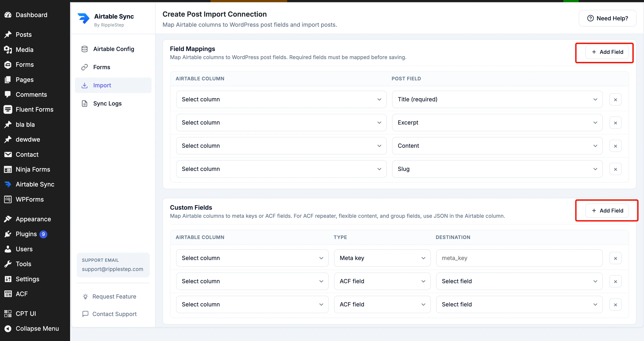
Task: Open Airtable column dropdown for Title row
Action: click(x=281, y=99)
